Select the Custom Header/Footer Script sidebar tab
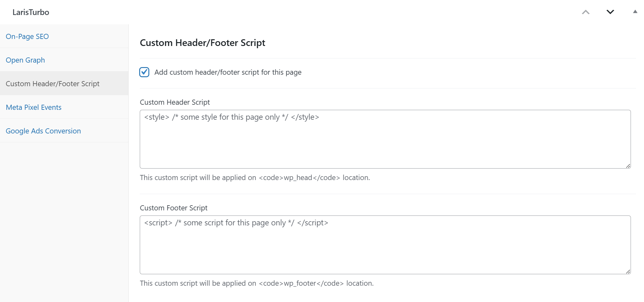Viewport: 644px width, 302px height. pos(53,84)
